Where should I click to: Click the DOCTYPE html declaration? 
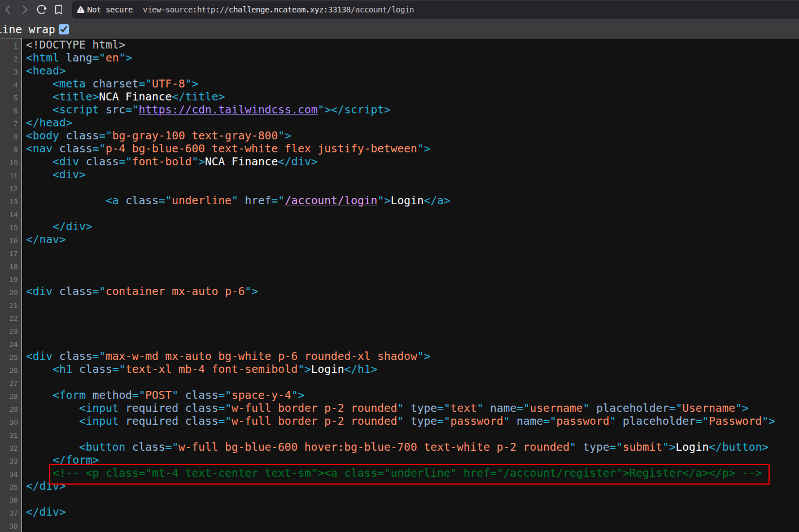coord(76,45)
